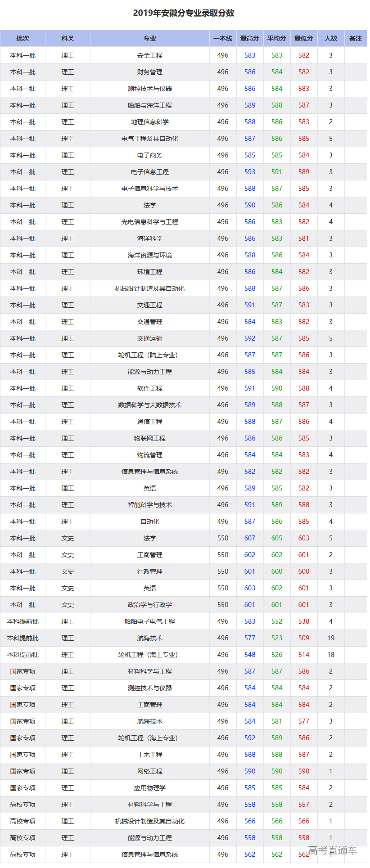Click the 人数 column header

pos(331,39)
